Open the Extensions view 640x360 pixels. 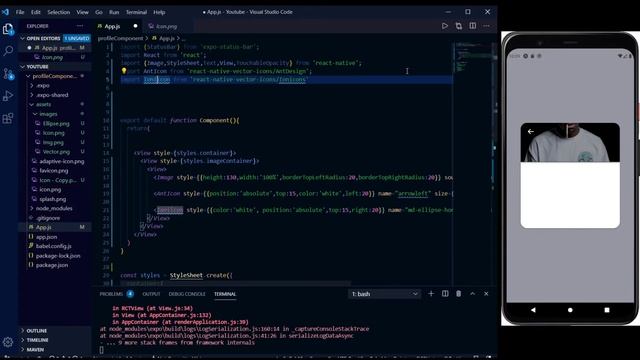(x=8, y=118)
